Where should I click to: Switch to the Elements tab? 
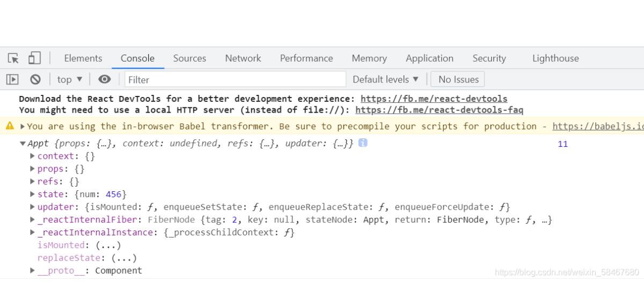point(83,58)
